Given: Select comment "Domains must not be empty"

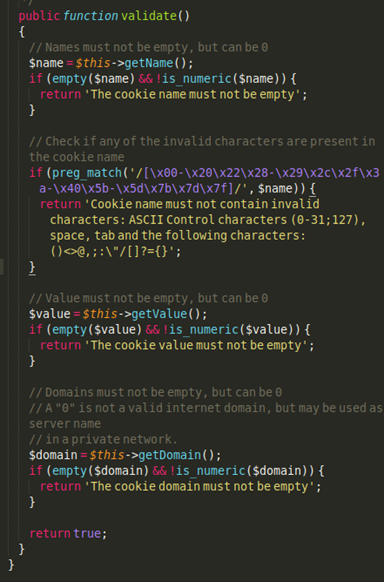Looking at the screenshot, I should pyautogui.click(x=125, y=392).
